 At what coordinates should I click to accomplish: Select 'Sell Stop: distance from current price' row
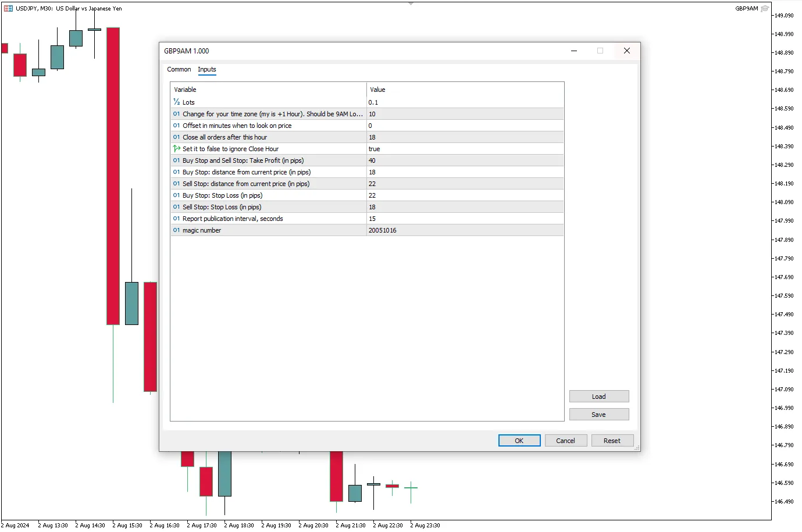(246, 184)
